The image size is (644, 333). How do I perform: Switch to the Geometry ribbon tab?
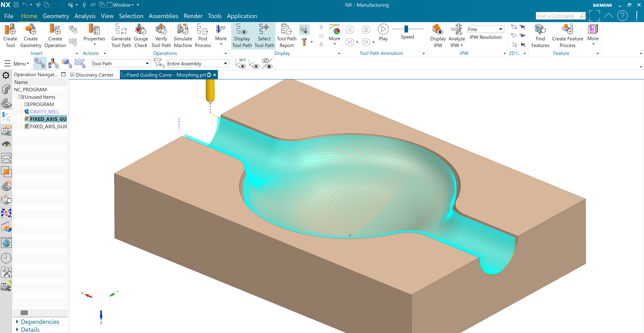click(56, 16)
